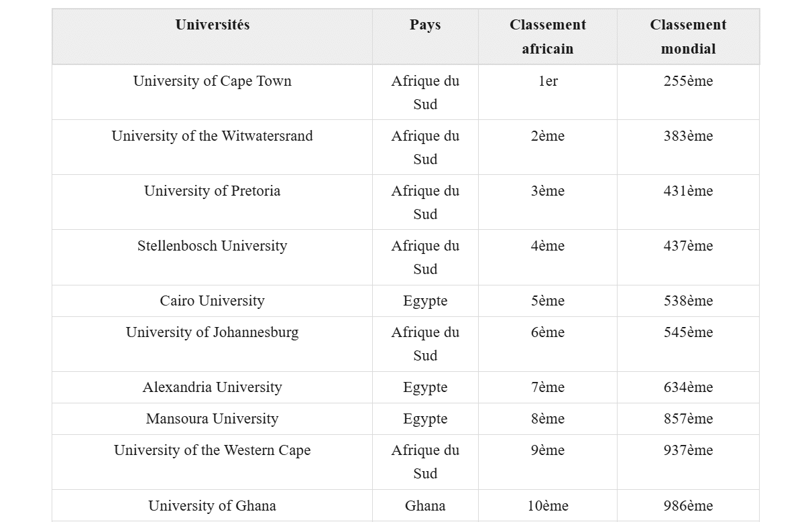Click University of Johannesburg text
Viewport: 812px width, 522px height.
[x=213, y=332]
